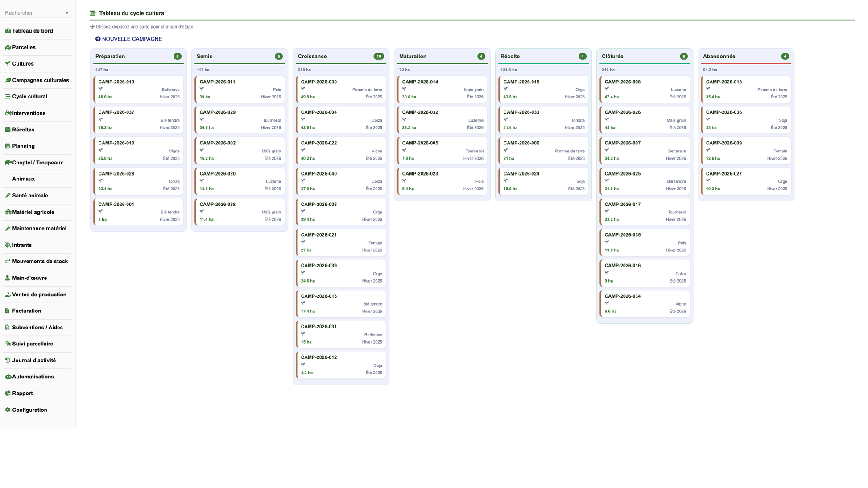Open campaign card CAMP-2026-015

(544, 89)
